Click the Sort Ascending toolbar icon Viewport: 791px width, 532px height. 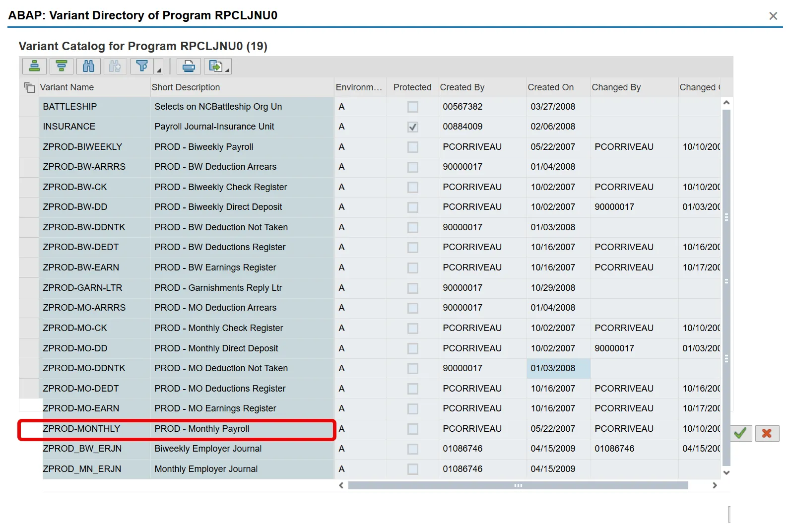(x=34, y=66)
